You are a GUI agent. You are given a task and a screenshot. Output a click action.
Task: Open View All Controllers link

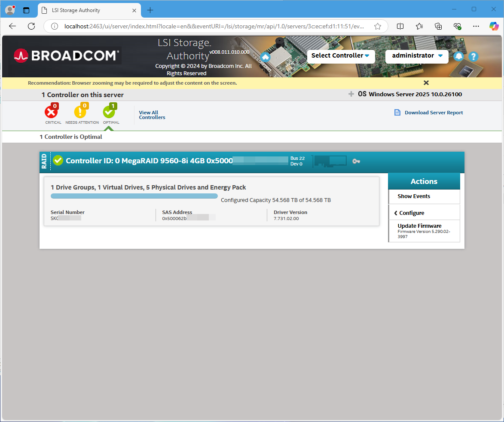pyautogui.click(x=152, y=115)
